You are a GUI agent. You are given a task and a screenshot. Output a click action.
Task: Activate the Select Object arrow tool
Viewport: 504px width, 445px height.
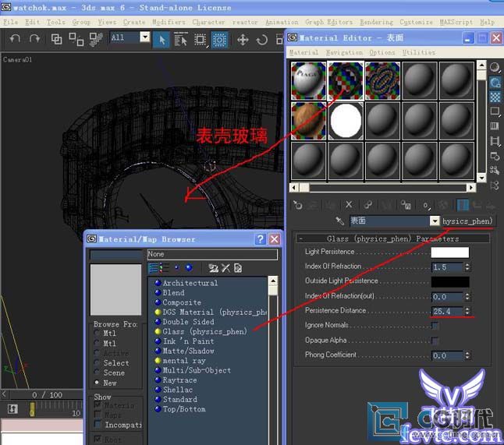161,40
